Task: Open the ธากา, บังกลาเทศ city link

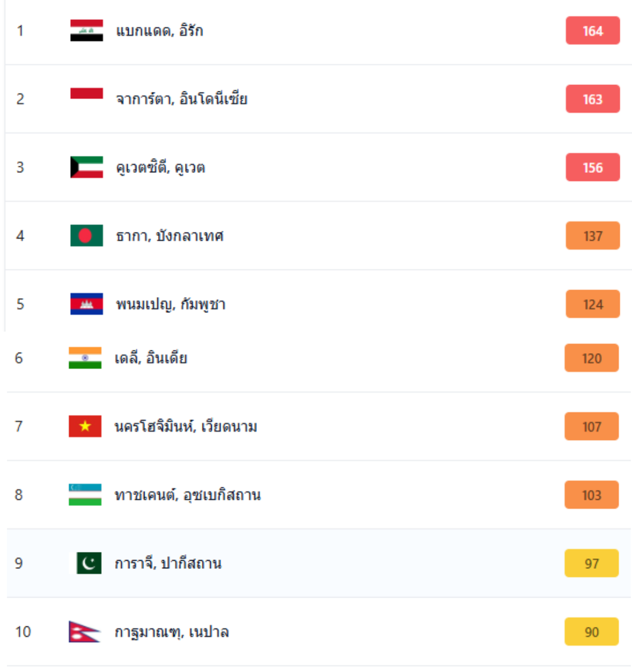Action: click(170, 236)
